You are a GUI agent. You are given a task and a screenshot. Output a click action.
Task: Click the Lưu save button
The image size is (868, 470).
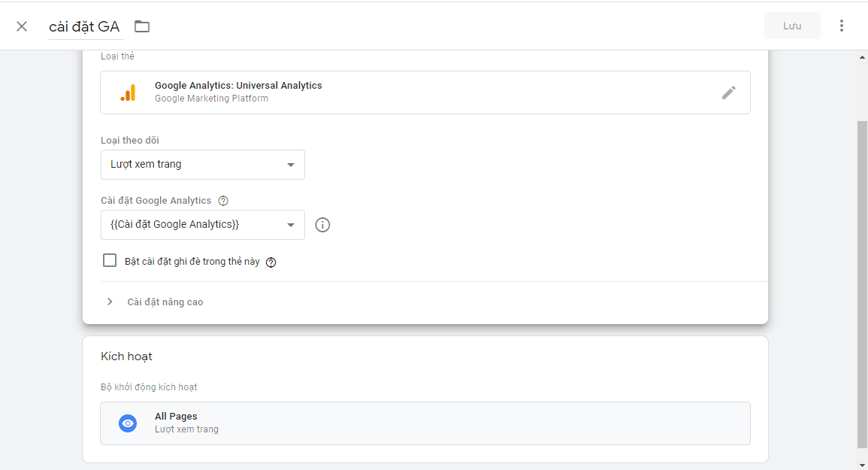[x=792, y=26]
